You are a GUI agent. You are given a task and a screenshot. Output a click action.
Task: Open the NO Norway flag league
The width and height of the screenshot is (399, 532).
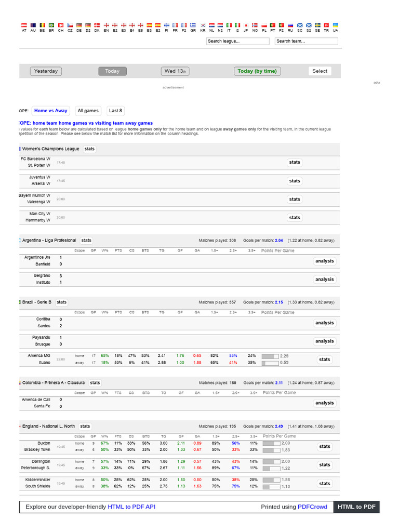coord(255,25)
